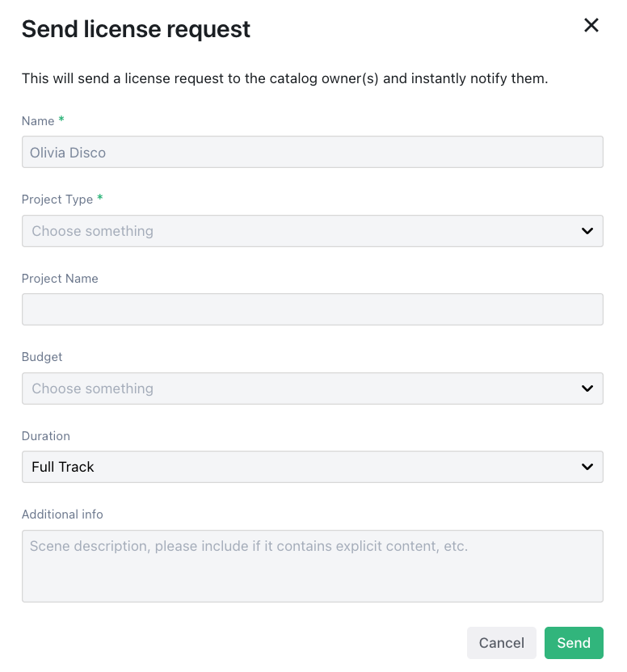Click the Project Type label text

click(57, 199)
